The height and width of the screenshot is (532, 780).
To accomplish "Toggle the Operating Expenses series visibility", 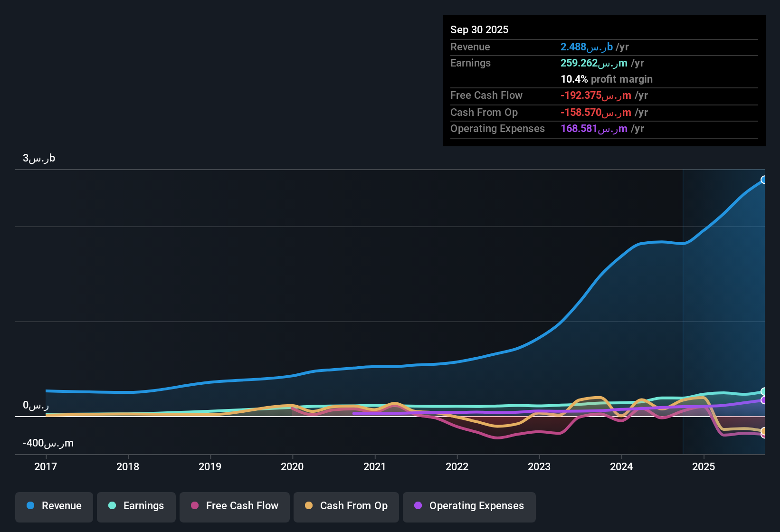I will (469, 506).
